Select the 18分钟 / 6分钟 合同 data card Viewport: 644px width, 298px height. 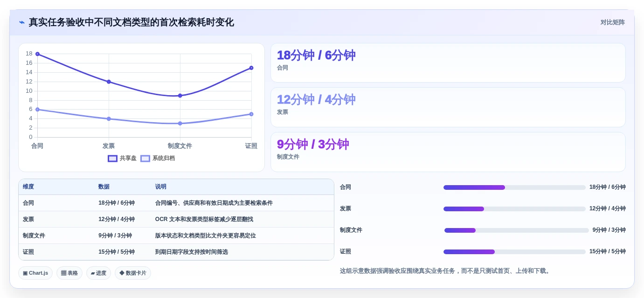click(448, 63)
